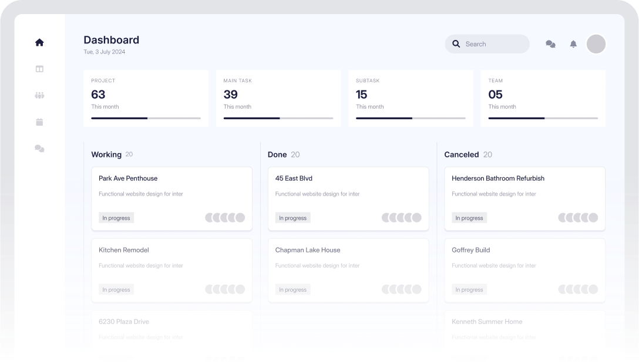View member avatars on Henderson Bathroom Refurbish
Image resolution: width=639 pixels, height=364 pixels.
tap(578, 218)
